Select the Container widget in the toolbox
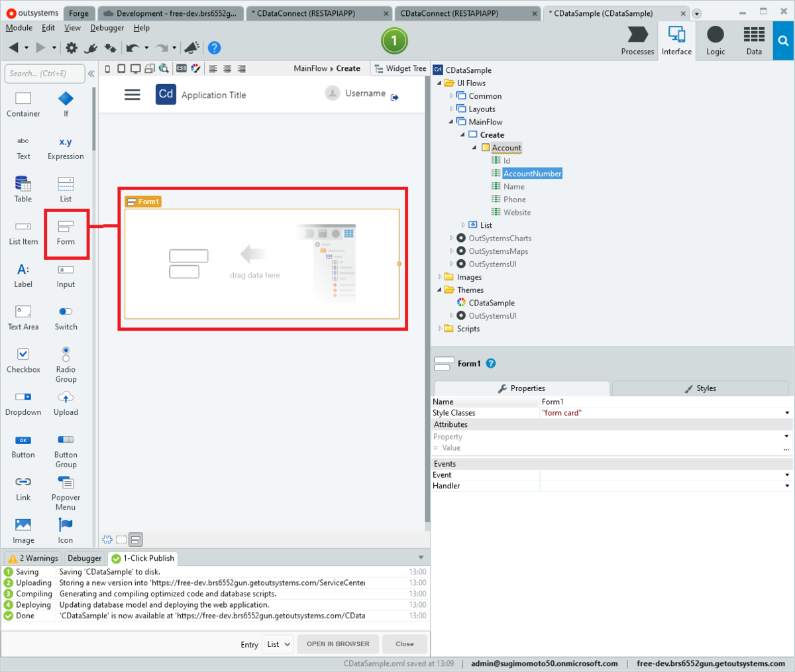 click(23, 104)
